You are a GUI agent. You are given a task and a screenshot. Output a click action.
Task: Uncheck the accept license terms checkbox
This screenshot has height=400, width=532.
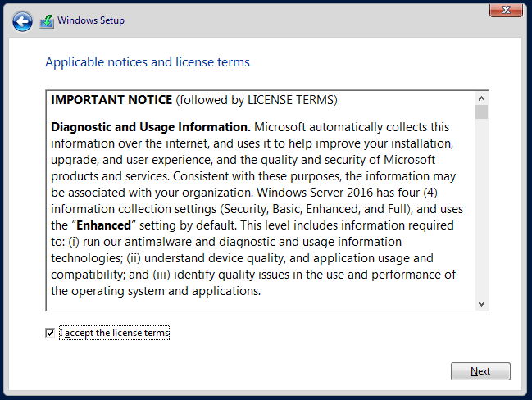[x=50, y=333]
